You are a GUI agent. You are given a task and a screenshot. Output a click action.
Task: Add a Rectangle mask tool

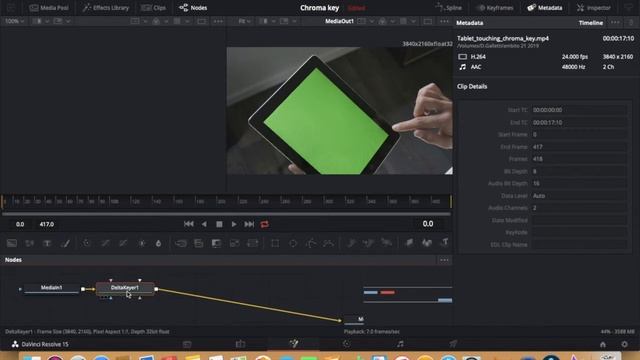click(275, 243)
